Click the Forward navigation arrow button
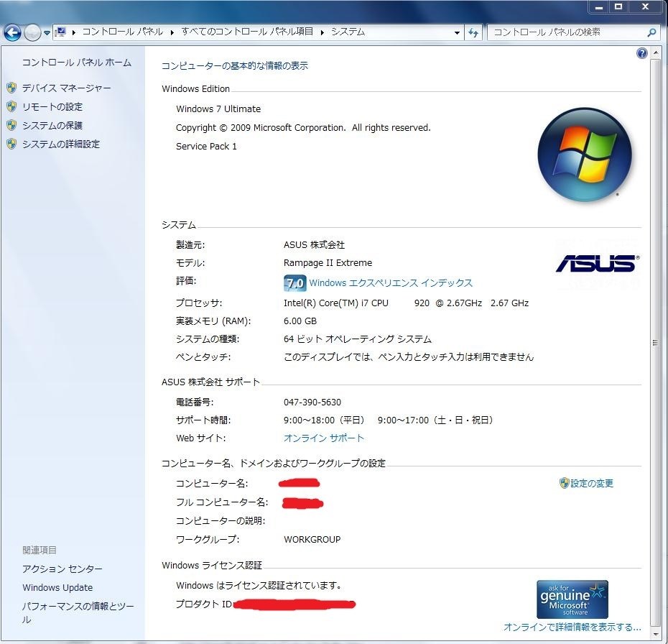The image size is (668, 644). tap(33, 32)
